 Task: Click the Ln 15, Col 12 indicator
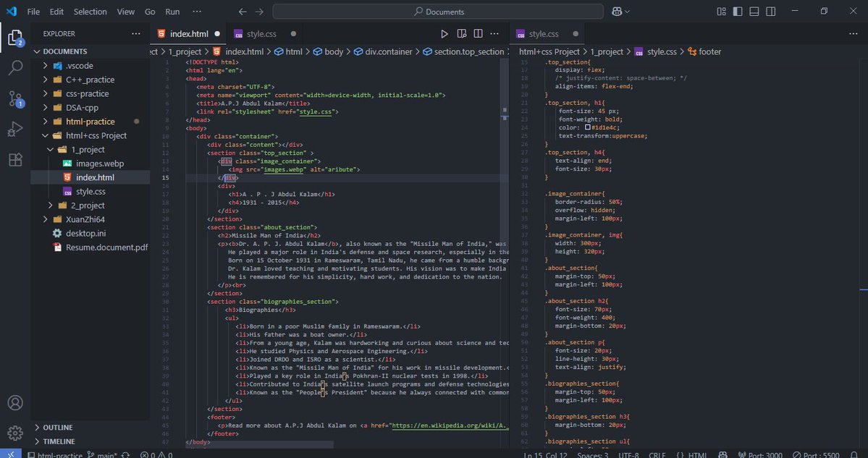[x=544, y=454]
